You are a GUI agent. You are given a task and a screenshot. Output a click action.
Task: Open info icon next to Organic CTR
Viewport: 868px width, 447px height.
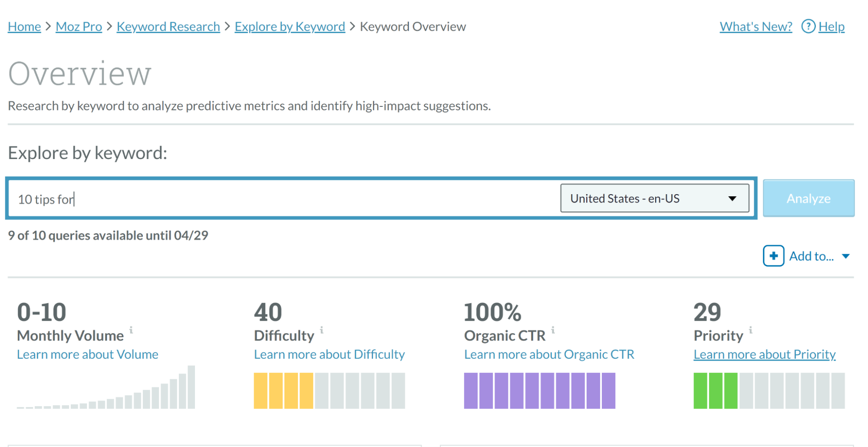click(x=553, y=330)
